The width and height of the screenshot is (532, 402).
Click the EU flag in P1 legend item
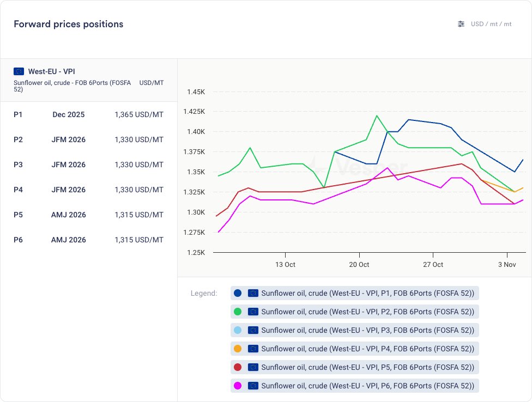[x=253, y=293]
